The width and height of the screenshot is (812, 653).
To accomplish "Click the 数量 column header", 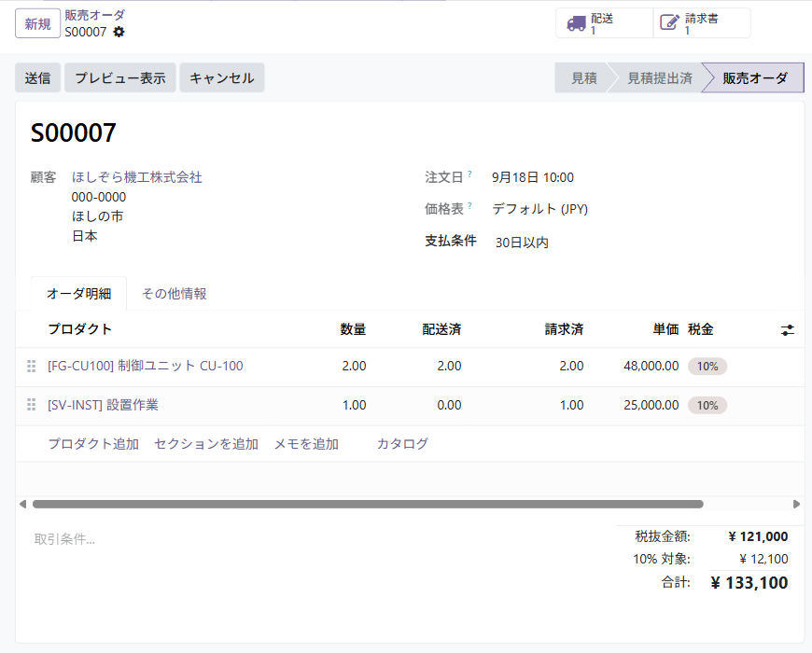I will point(353,329).
